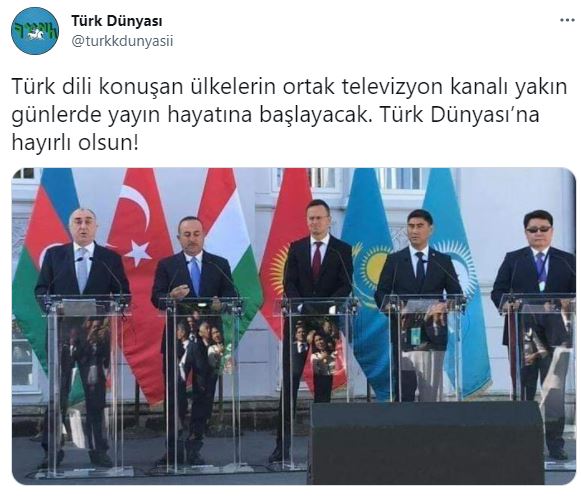Click the Türk Dünyası profile avatar

[x=35, y=31]
